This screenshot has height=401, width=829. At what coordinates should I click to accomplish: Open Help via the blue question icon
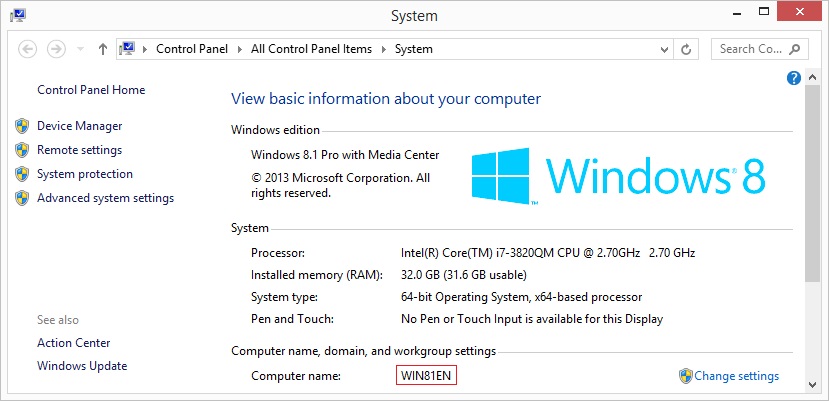coord(794,78)
